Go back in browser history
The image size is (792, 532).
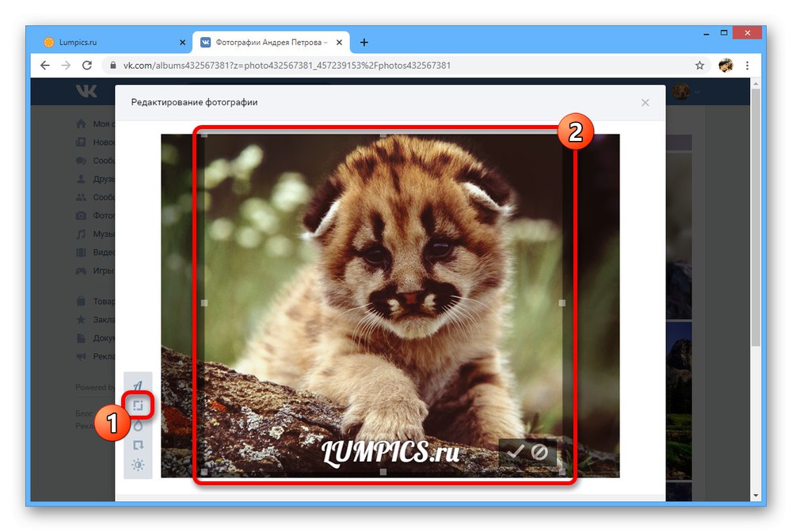pos(45,65)
